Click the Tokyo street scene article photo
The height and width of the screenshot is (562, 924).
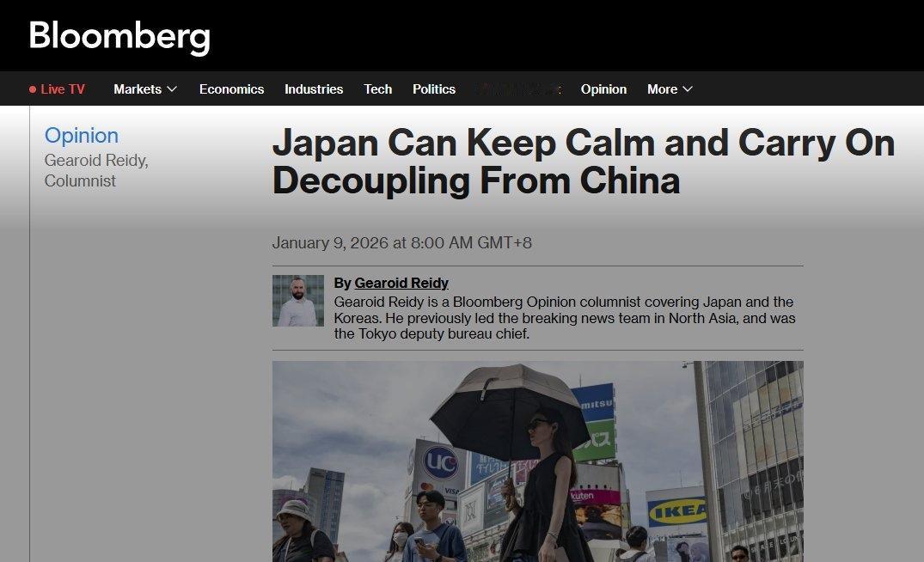[x=538, y=461]
